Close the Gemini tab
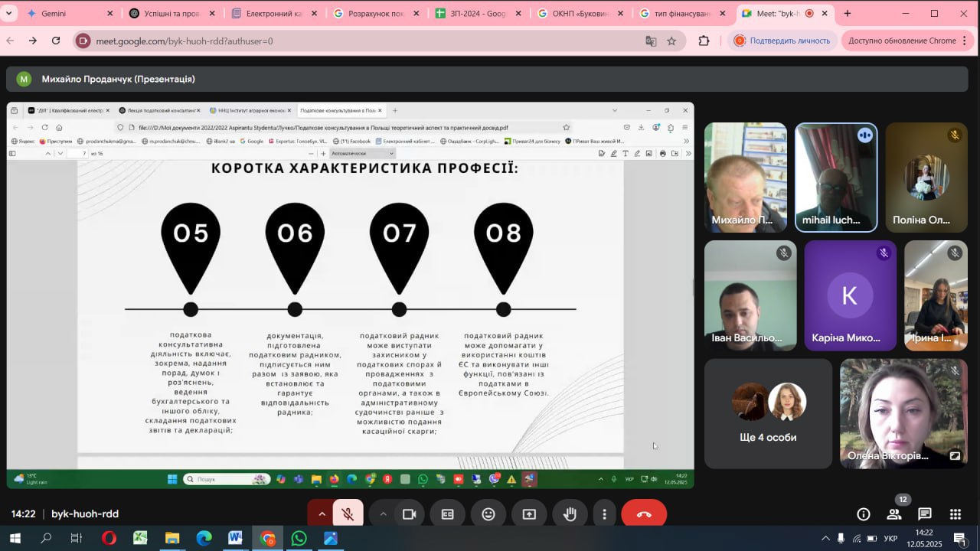This screenshot has height=551, width=980. 110,14
